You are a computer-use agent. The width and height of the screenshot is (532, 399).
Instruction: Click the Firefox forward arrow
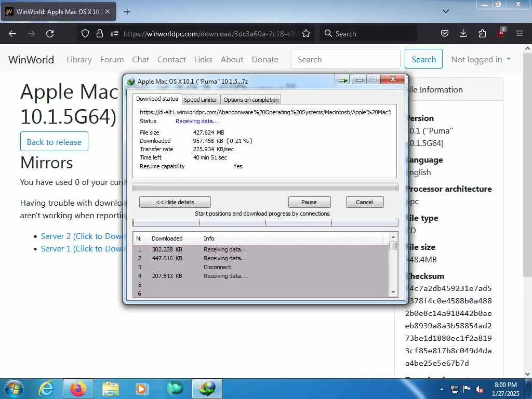[x=31, y=34]
